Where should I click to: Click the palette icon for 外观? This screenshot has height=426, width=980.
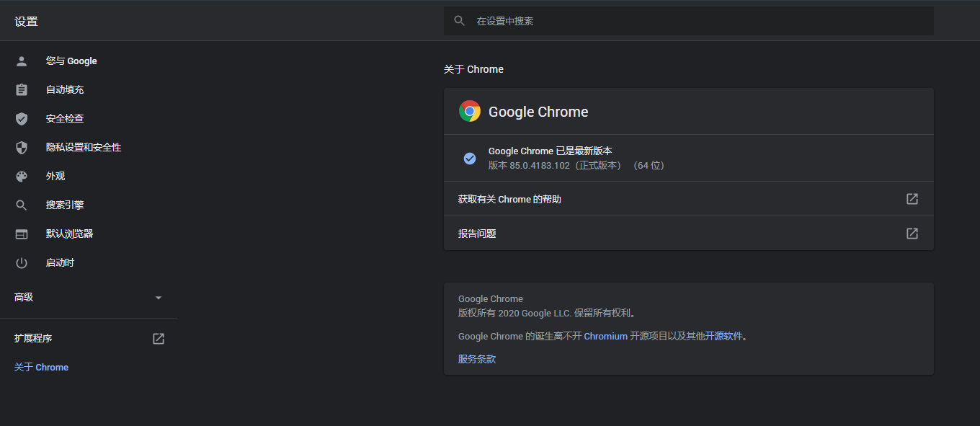coord(22,177)
